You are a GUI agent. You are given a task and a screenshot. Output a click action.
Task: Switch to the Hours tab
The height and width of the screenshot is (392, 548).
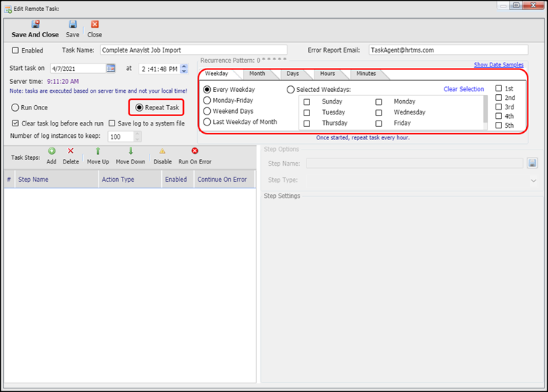click(x=328, y=74)
